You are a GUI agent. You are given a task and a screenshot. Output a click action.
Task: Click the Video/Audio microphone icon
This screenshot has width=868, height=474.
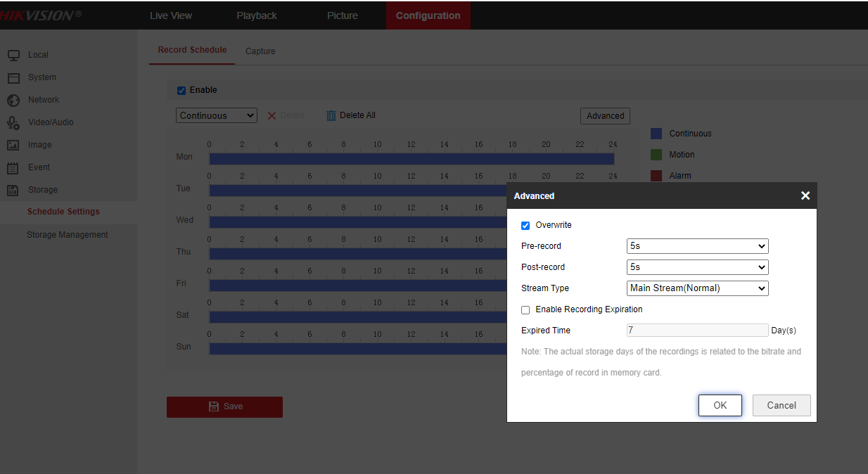[13, 122]
